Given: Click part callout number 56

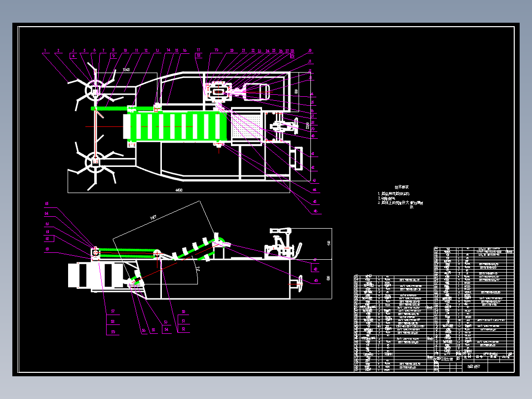Looking at the screenshot, I should (x=144, y=331).
